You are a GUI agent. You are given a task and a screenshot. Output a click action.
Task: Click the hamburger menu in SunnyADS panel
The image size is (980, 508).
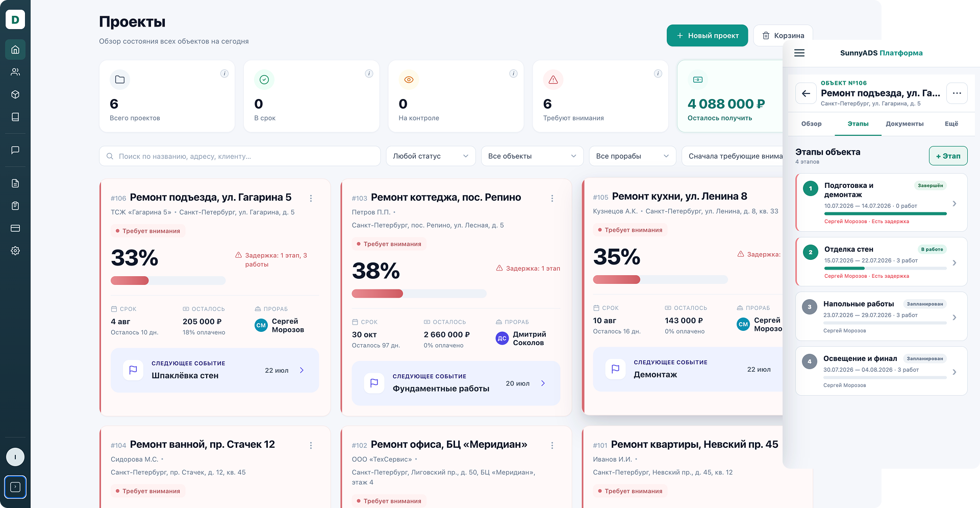click(x=799, y=53)
